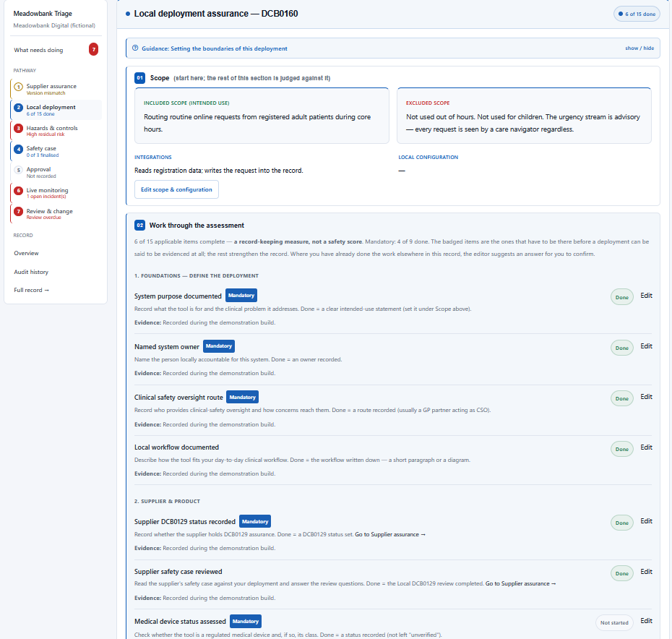The image size is (672, 639).
Task: Click the Excluded scope card
Action: 524,116
